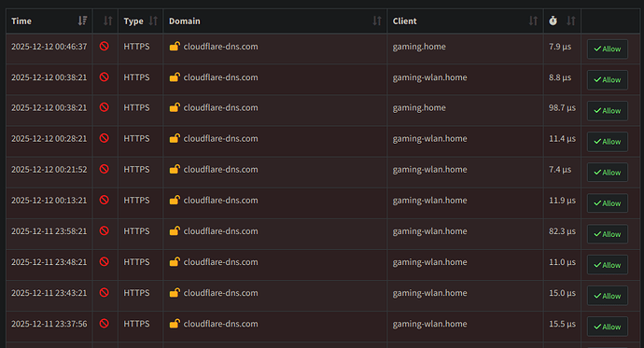The image size is (644, 348).
Task: Click the 98.7 µs reply time
Action: (562, 108)
